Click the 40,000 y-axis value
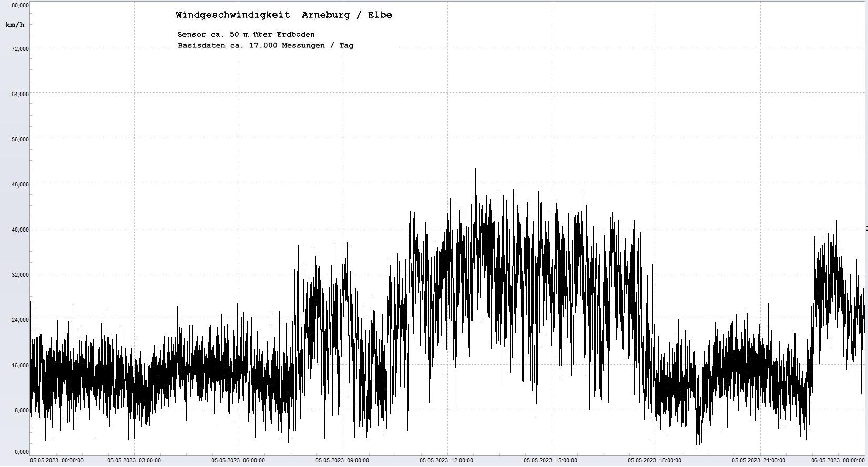Viewport: 868px width, 467px height. click(20, 230)
